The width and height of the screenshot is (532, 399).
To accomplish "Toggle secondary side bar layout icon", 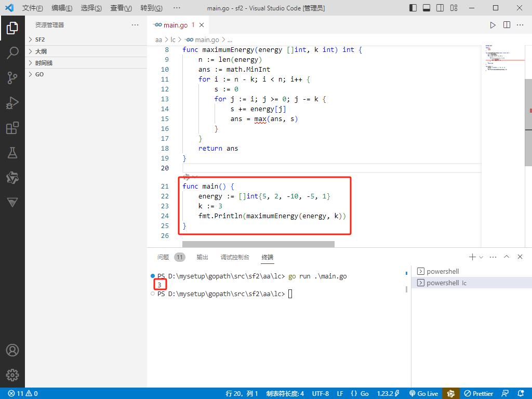I will pos(440,8).
